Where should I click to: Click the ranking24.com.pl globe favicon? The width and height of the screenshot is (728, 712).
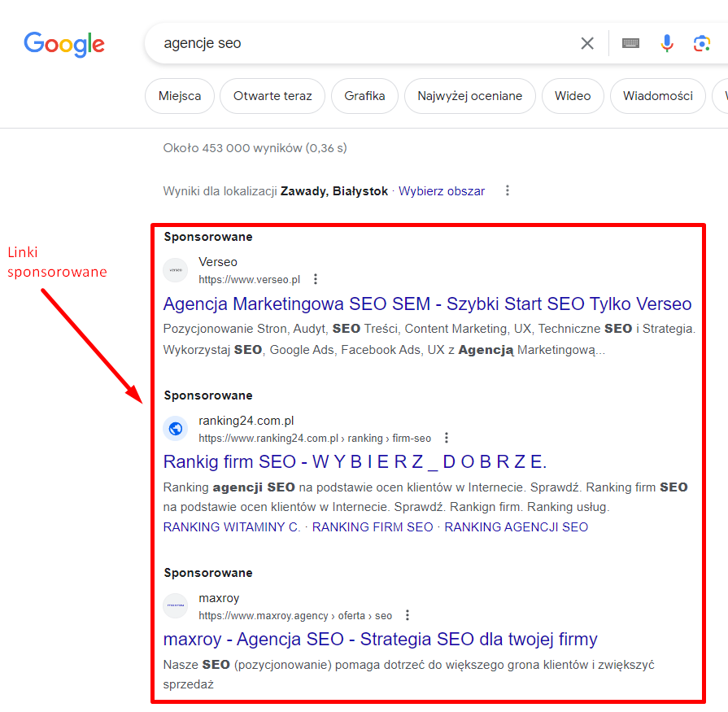point(176,428)
